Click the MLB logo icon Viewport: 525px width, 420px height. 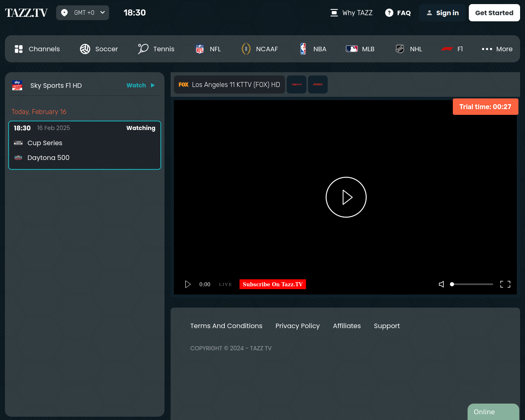coord(352,49)
